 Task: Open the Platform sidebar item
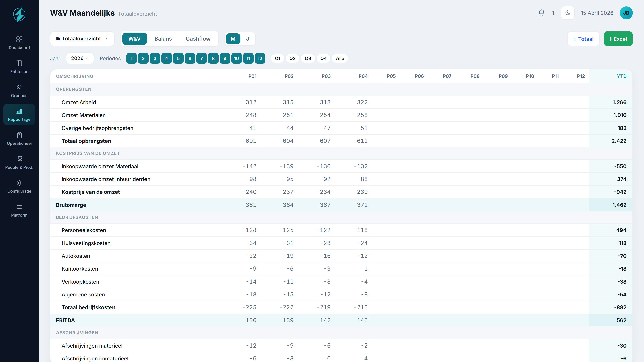point(19,211)
